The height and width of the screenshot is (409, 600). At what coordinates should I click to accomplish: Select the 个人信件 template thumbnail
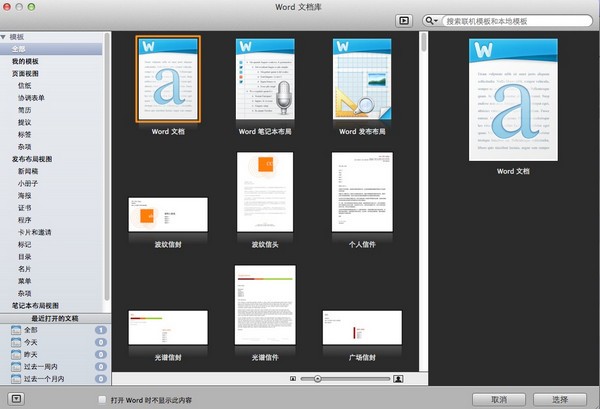point(361,193)
